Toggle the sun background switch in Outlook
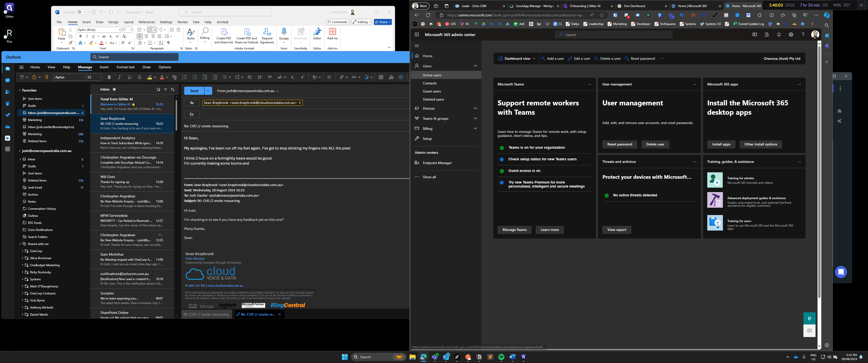 pos(329,77)
